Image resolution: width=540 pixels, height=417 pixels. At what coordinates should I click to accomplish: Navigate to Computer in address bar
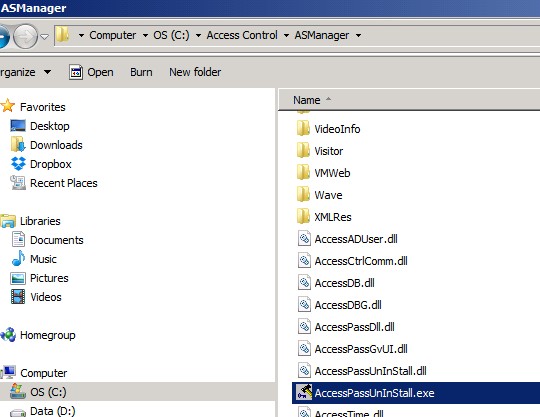[113, 35]
